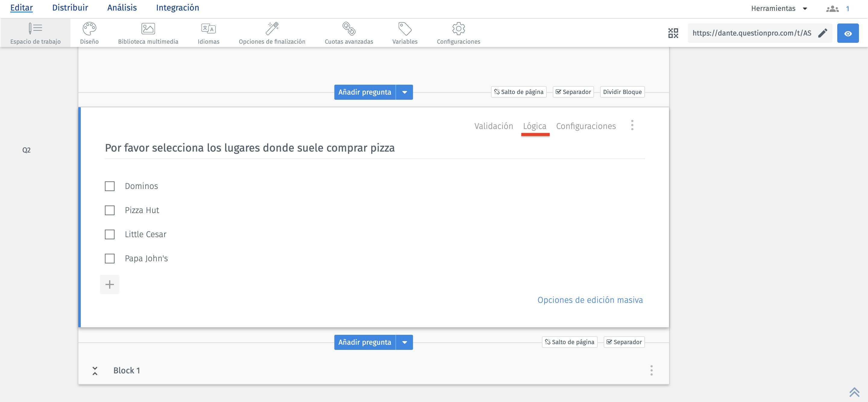Collapse Block 1 with the chevron
Screen dimensions: 868x402
point(95,371)
